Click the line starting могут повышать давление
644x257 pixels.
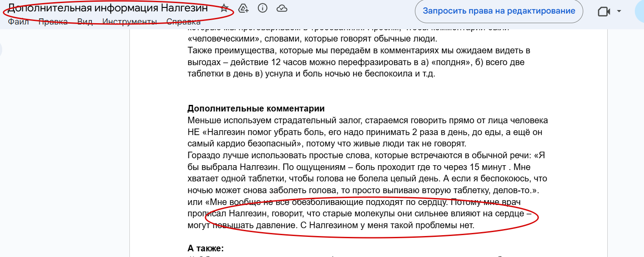click(331, 226)
